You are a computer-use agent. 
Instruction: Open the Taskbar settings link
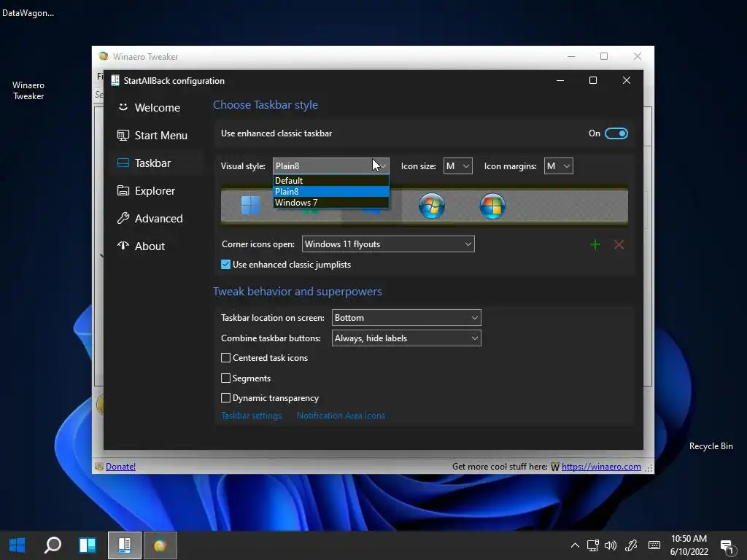(252, 415)
